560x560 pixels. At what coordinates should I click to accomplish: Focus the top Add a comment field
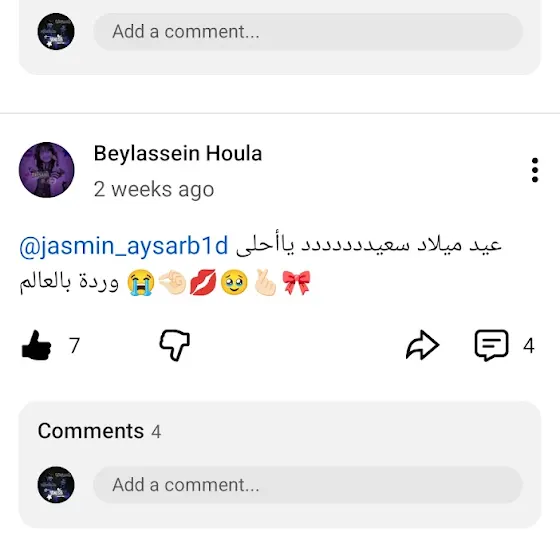pyautogui.click(x=308, y=31)
